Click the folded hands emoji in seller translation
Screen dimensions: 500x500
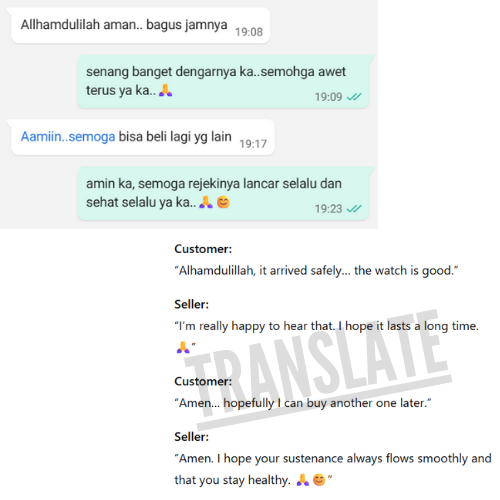pyautogui.click(x=183, y=347)
